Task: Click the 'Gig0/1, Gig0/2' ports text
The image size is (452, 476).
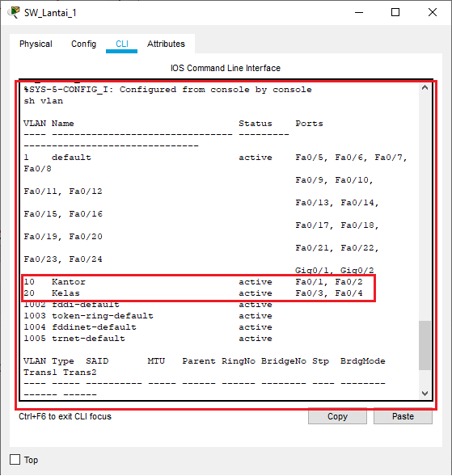Action: coord(335,270)
